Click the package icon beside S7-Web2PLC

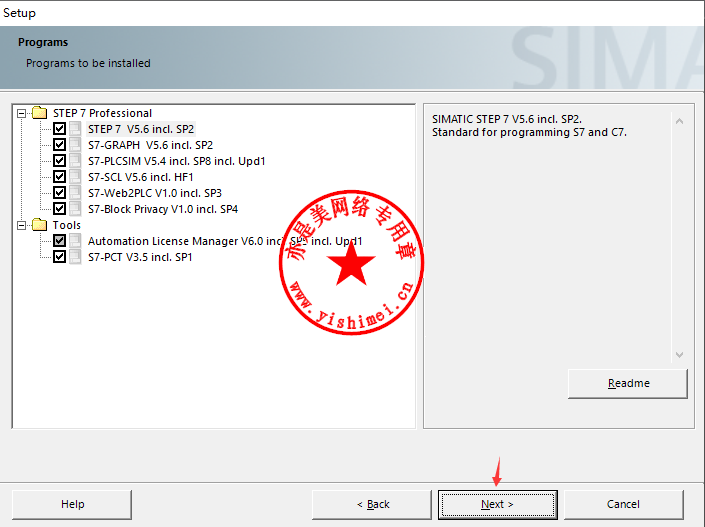click(76, 193)
